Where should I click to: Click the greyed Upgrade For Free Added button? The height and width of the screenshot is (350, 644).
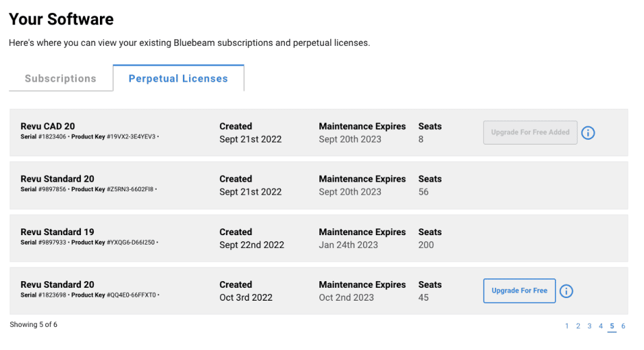(x=530, y=132)
